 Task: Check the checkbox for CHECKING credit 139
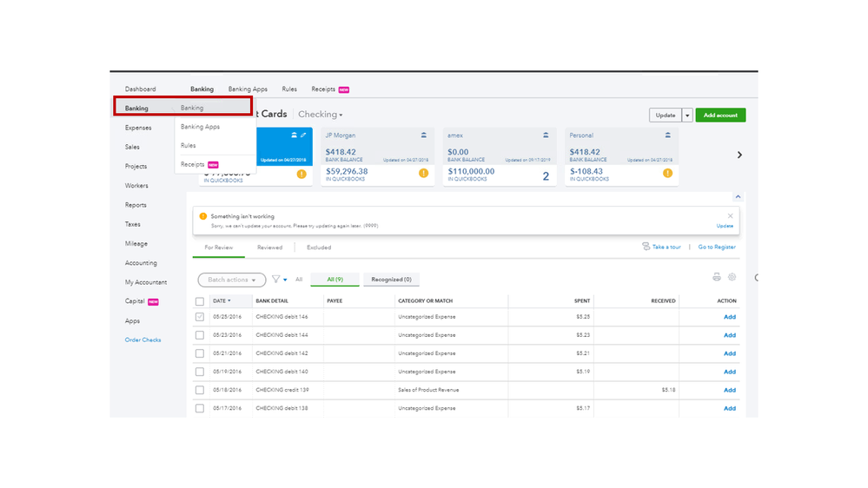[200, 390]
